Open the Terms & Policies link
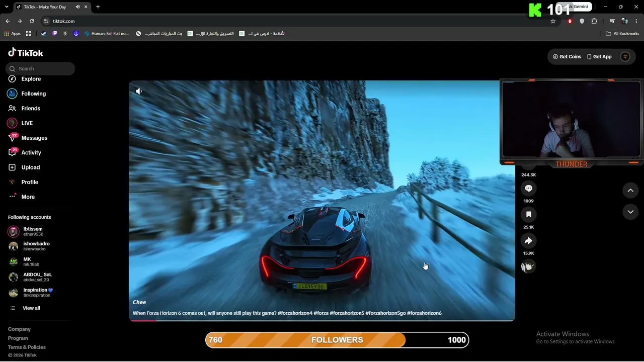 [x=27, y=347]
